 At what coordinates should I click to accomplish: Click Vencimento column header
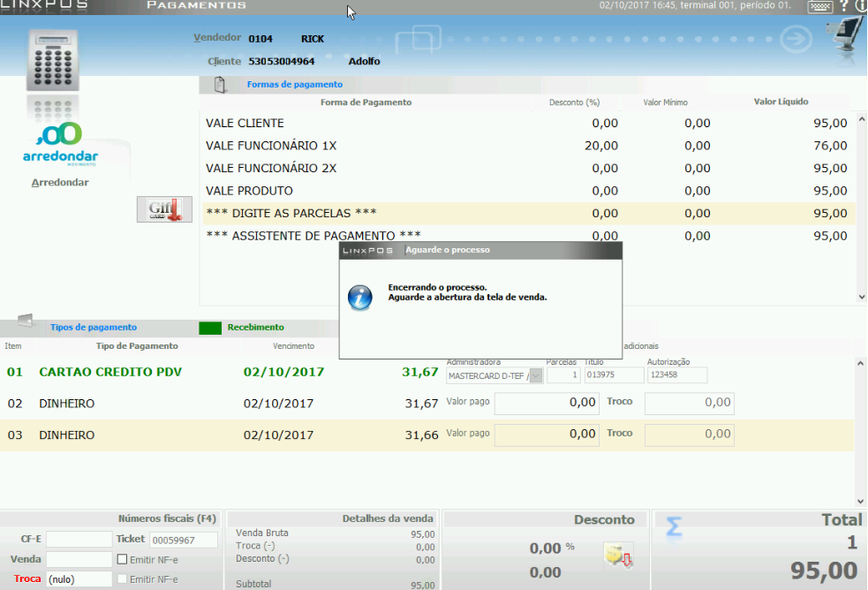click(x=293, y=346)
